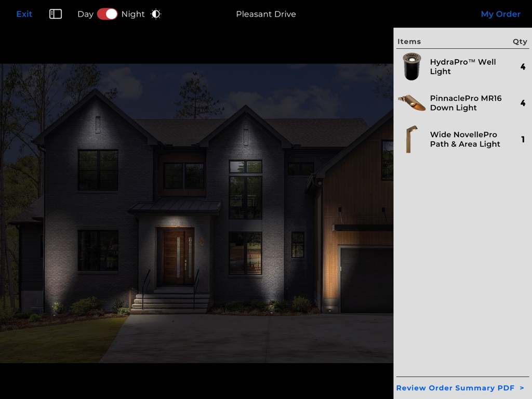Click the Night label beside the toggle
The width and height of the screenshot is (532, 399).
point(134,14)
